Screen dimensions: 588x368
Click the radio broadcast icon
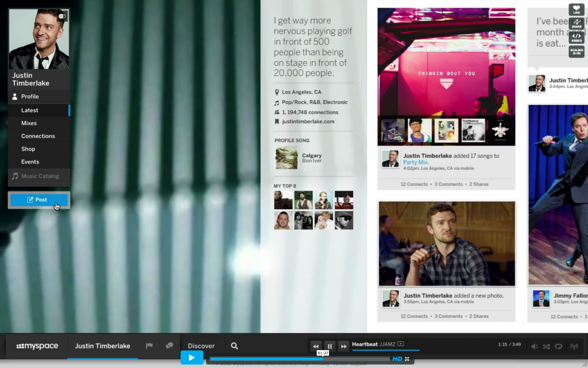[x=574, y=347]
